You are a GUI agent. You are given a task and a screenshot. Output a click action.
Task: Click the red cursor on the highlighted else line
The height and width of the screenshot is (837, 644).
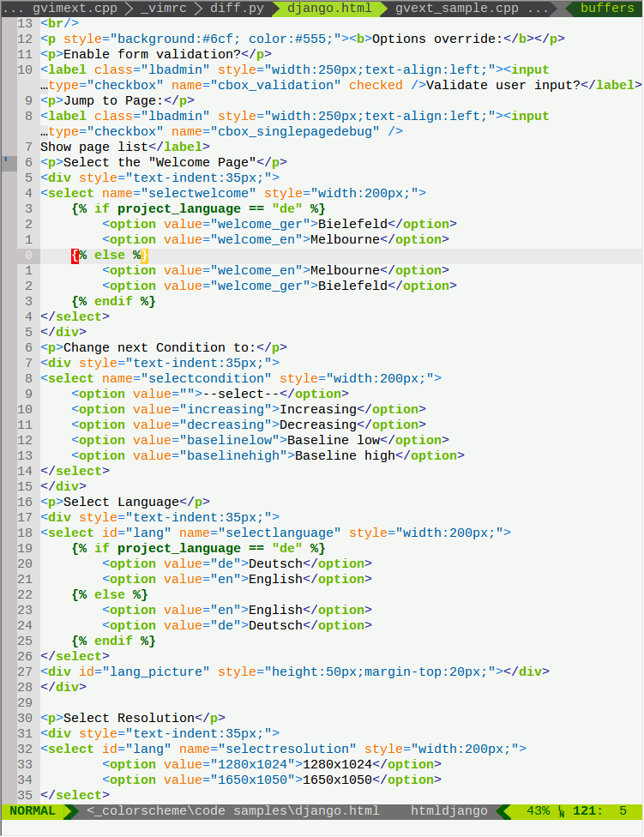tap(75, 256)
